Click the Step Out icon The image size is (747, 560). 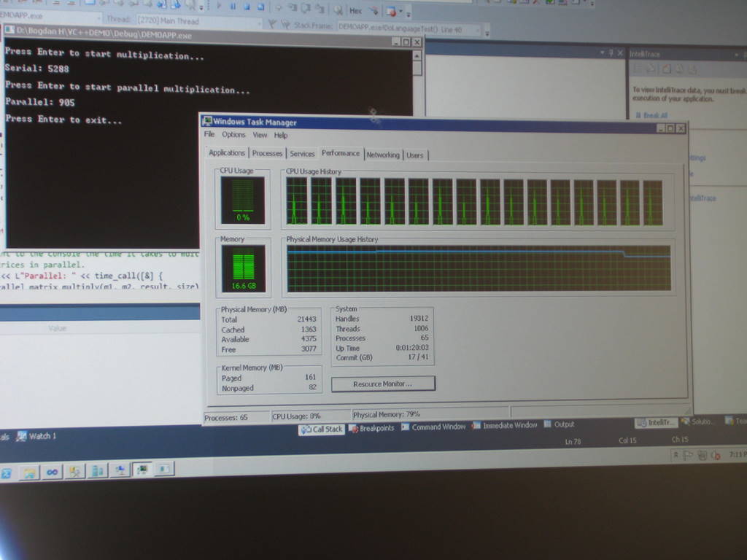[320, 9]
